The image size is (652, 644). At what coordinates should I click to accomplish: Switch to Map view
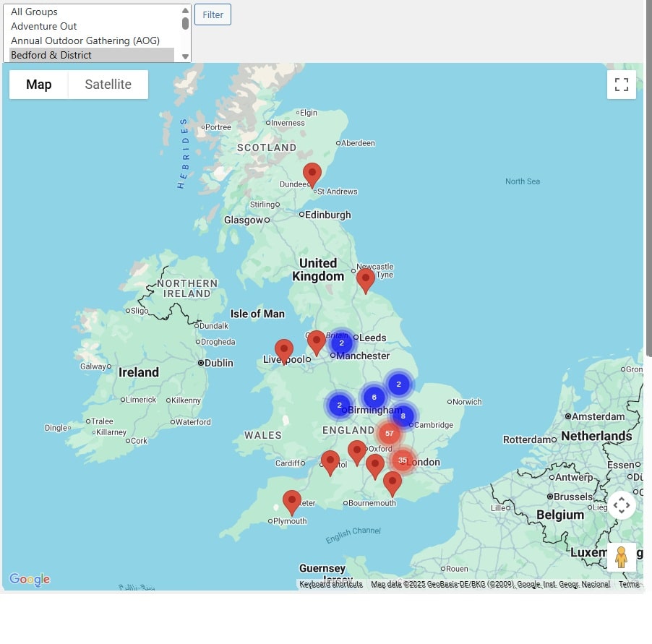coord(39,85)
